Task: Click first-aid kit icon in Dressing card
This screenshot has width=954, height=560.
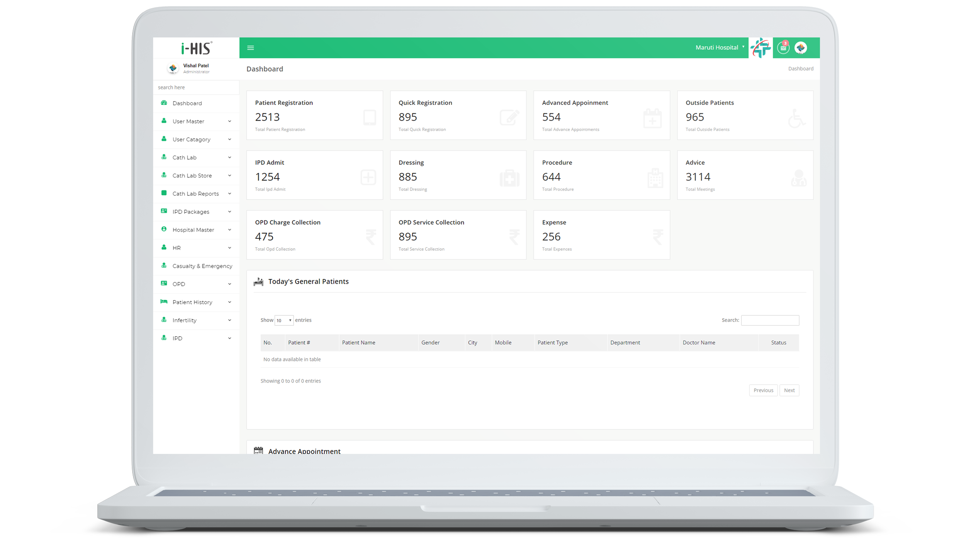Action: pos(509,178)
